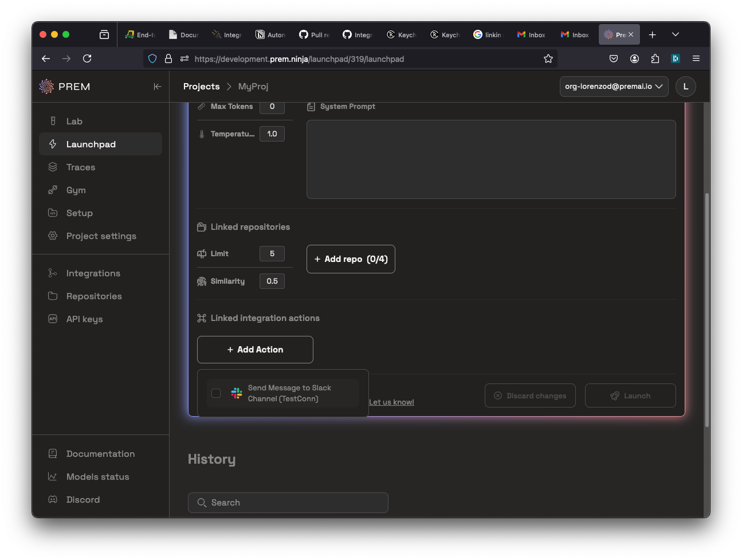Image resolution: width=742 pixels, height=560 pixels.
Task: Click the Integrations plug icon
Action: tap(53, 273)
